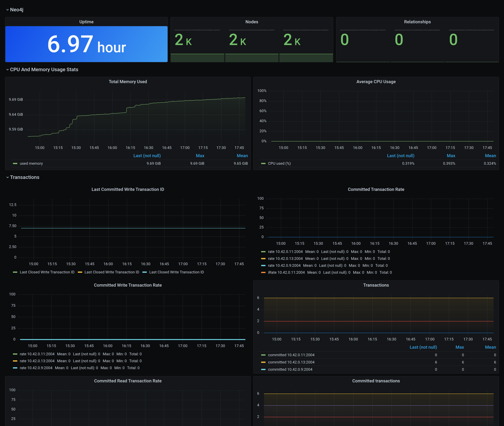Toggle yellow Last Closed Write Transaction ID series
Viewport: 504px width, 426px height.
point(112,272)
